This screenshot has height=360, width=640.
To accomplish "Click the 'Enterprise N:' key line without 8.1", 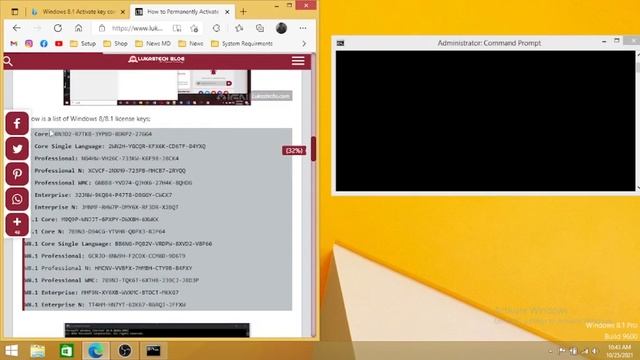I will 107,207.
